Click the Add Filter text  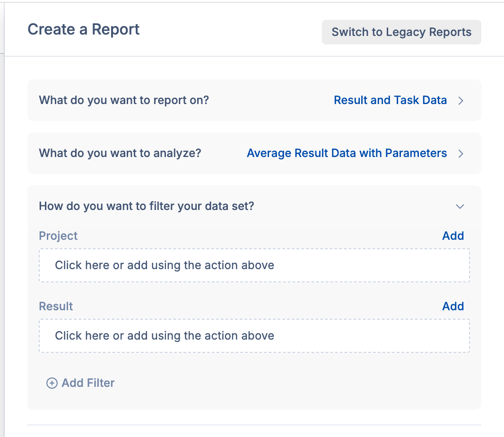point(88,383)
